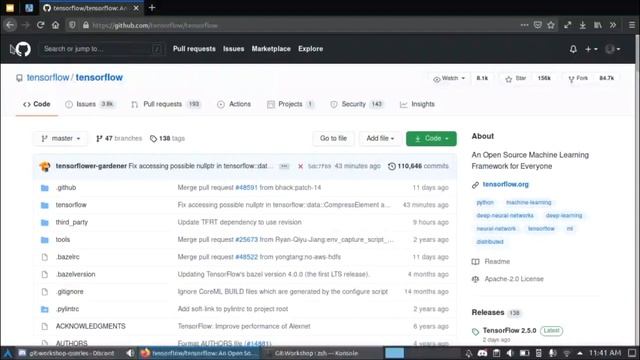Close the tensorflow browser tab
Screen dimensions: 640x360
(136, 8)
